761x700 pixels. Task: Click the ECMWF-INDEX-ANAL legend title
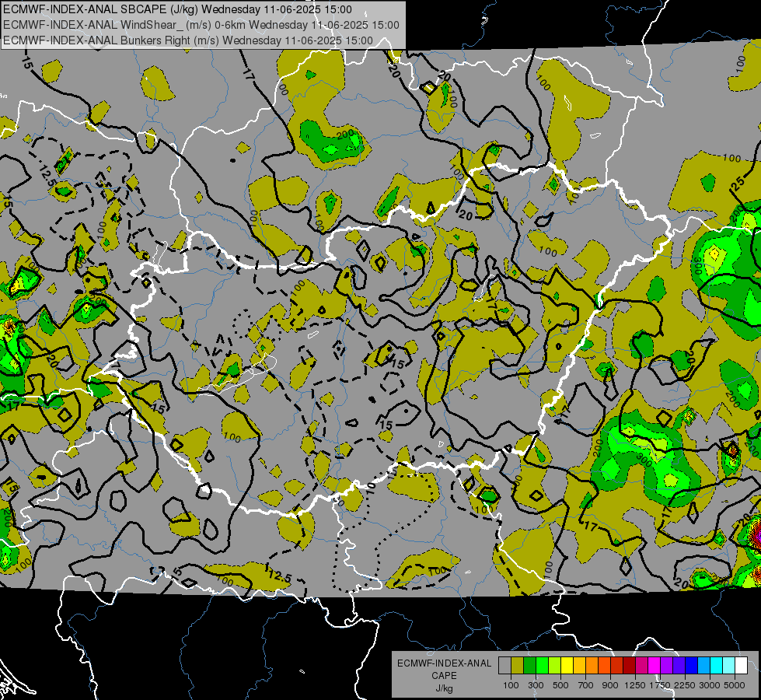point(444,663)
